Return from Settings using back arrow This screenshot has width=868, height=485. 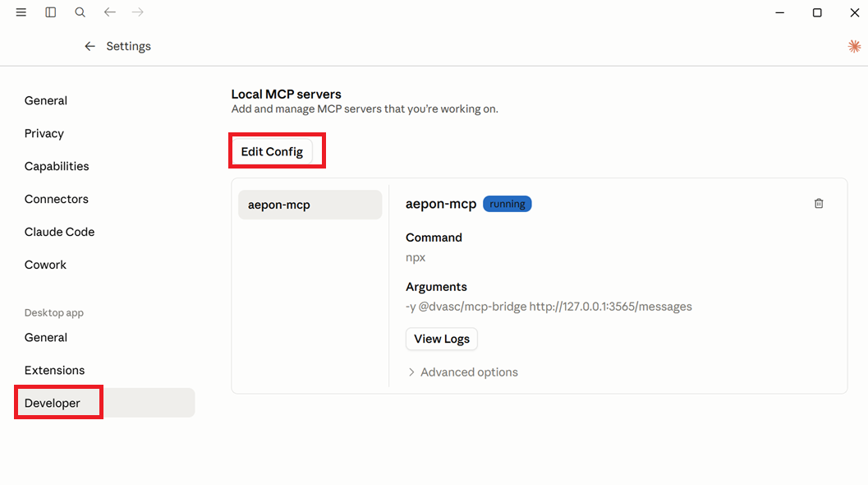coord(90,47)
